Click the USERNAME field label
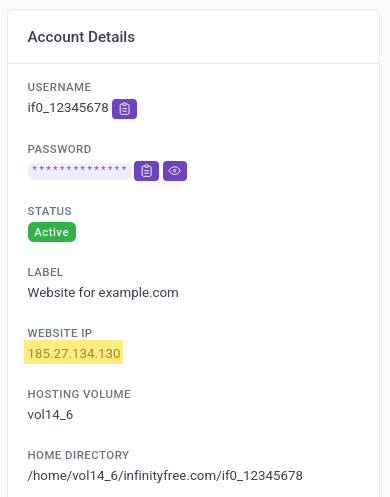390x497 pixels. pos(59,87)
